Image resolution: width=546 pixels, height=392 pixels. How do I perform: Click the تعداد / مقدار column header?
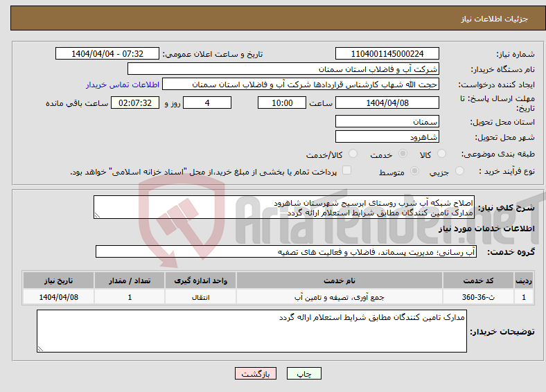click(x=130, y=280)
